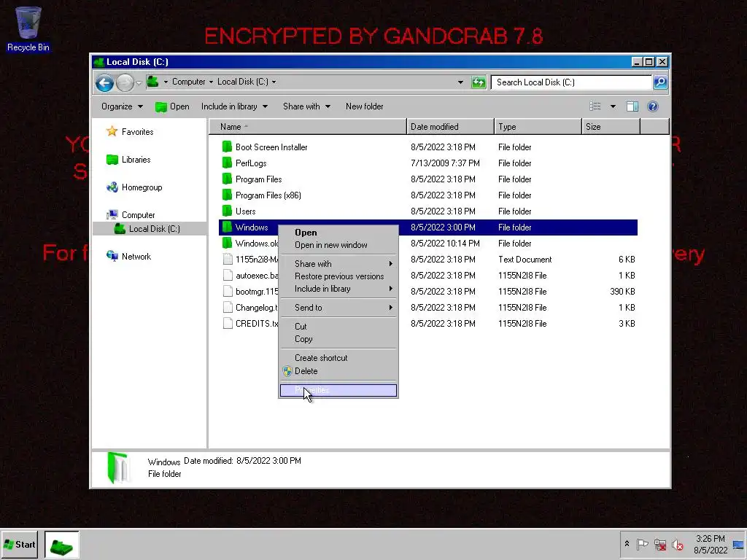
Task: Click the Open toolbar button
Action: tap(172, 106)
